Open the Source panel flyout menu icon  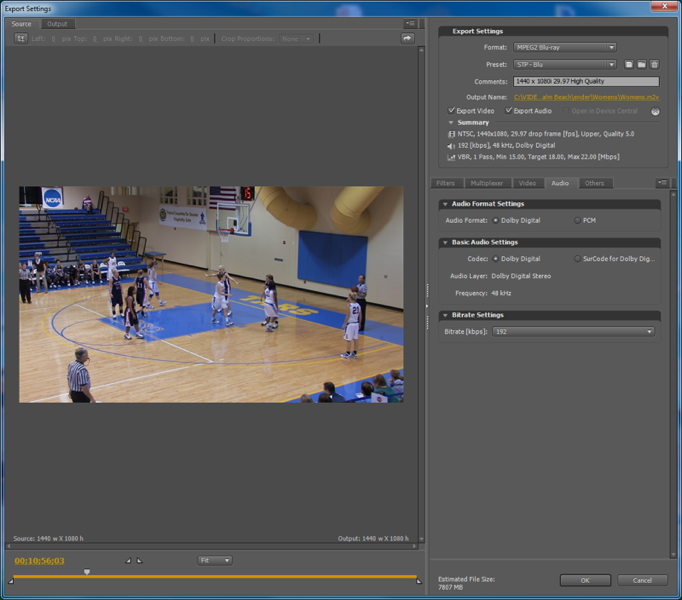pos(410,23)
